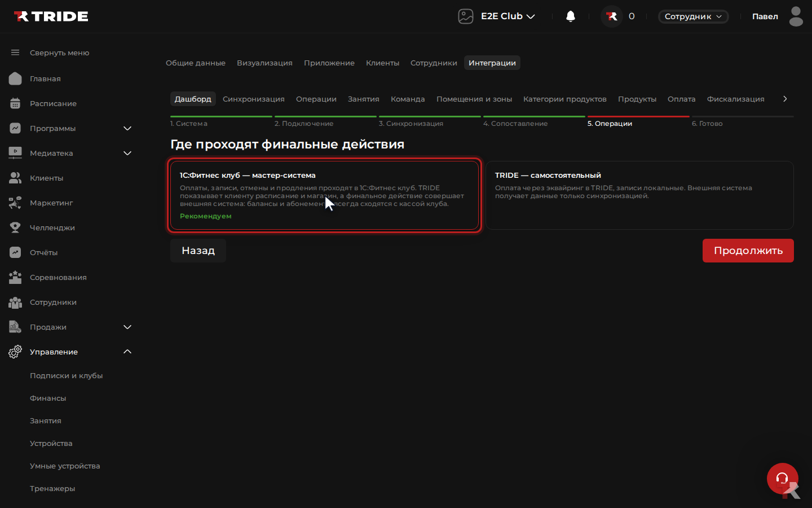
Task: Go to wizard step 3. Синхронизация
Action: coord(430,122)
